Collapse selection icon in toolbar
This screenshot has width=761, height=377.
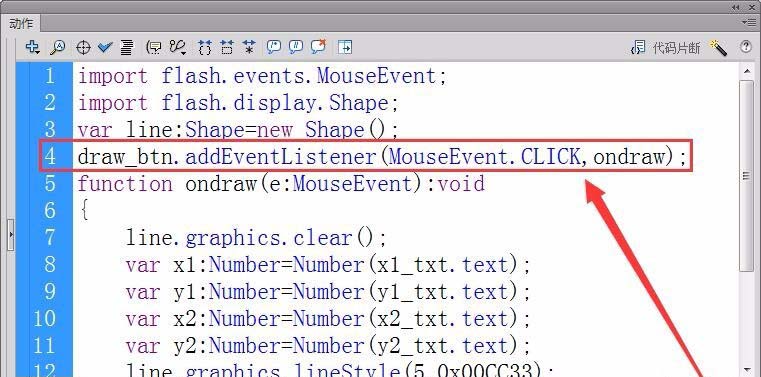point(227,47)
